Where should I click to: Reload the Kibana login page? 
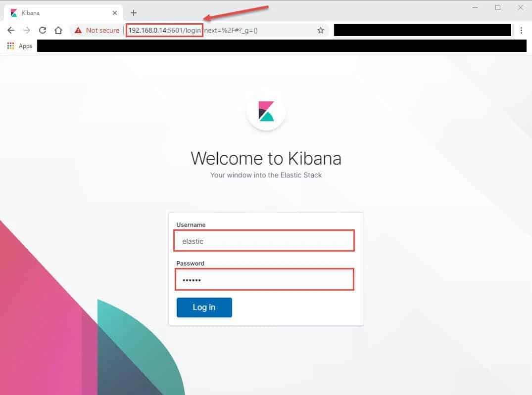[43, 30]
